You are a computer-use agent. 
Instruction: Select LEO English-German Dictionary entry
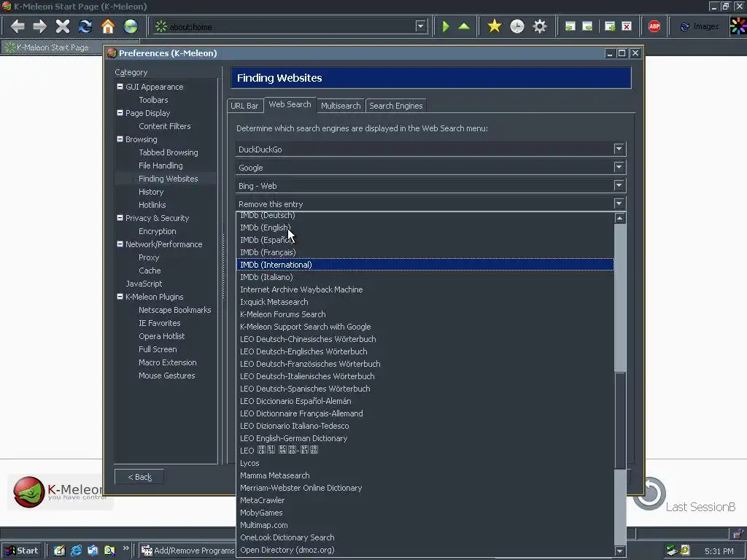[425, 438]
